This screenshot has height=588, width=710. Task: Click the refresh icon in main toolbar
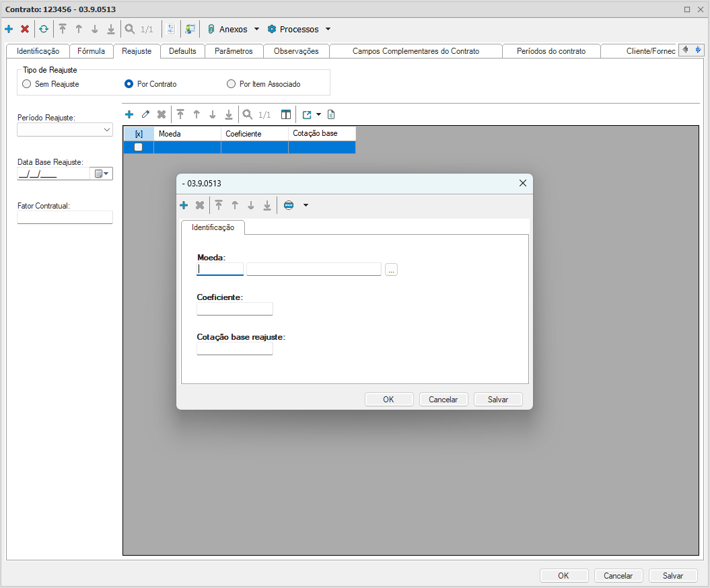44,29
